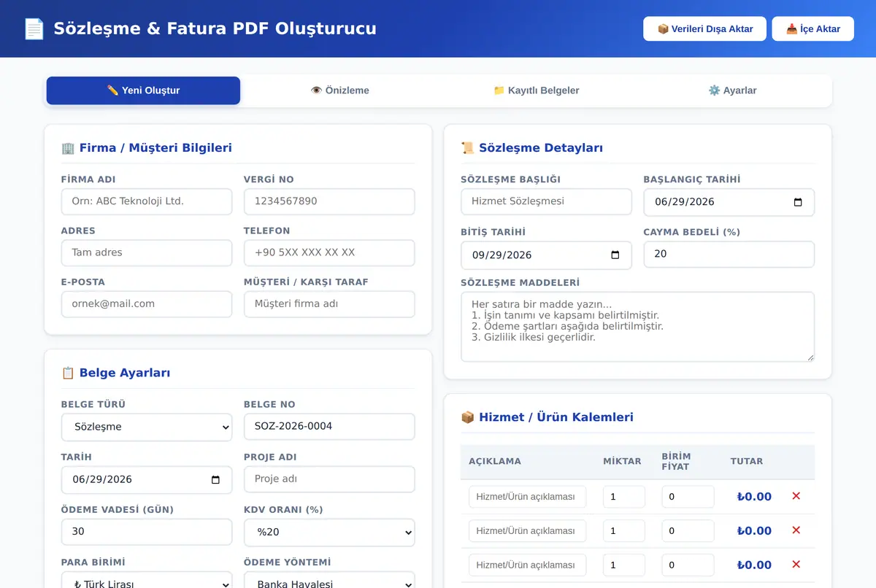The width and height of the screenshot is (876, 588).
Task: Focus the Sözleşme Başlığı input field
Action: 546,201
